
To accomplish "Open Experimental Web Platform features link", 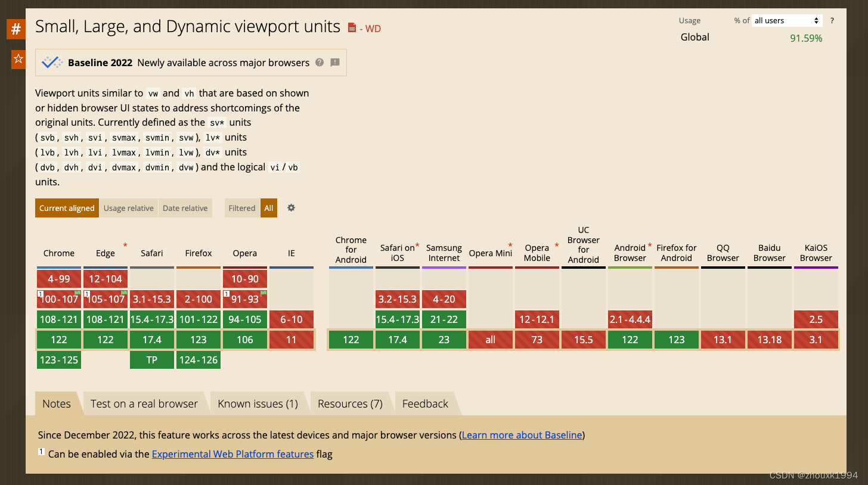I will tap(232, 454).
